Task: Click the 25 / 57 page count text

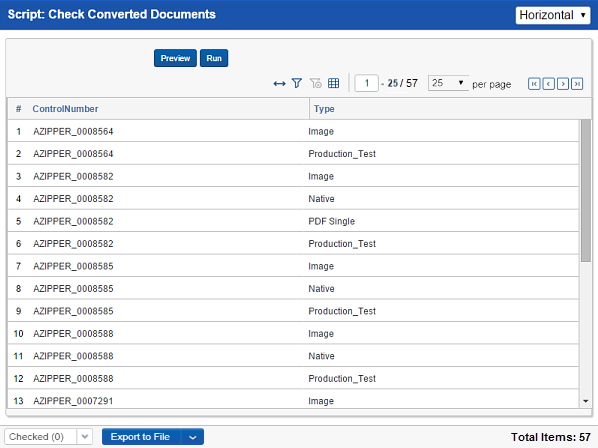Action: pos(402,83)
